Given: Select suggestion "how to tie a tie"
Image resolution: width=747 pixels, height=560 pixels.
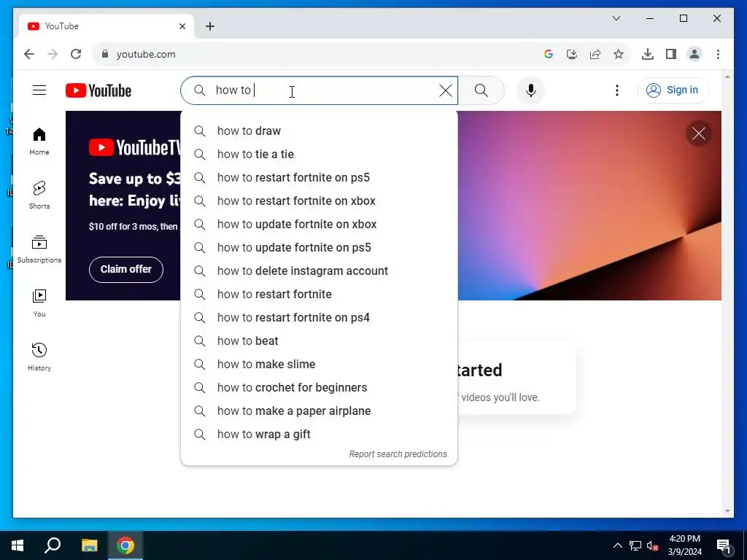Looking at the screenshot, I should click(x=320, y=155).
